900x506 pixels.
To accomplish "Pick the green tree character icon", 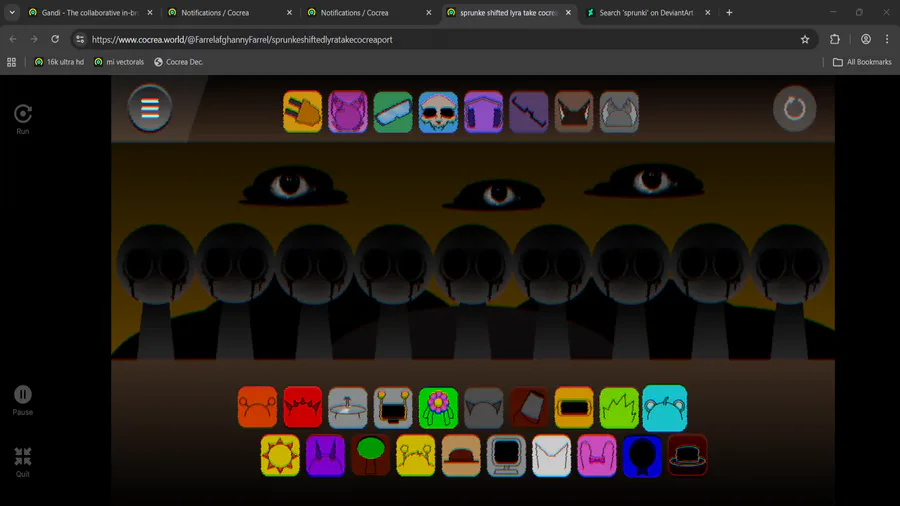I will click(x=371, y=456).
